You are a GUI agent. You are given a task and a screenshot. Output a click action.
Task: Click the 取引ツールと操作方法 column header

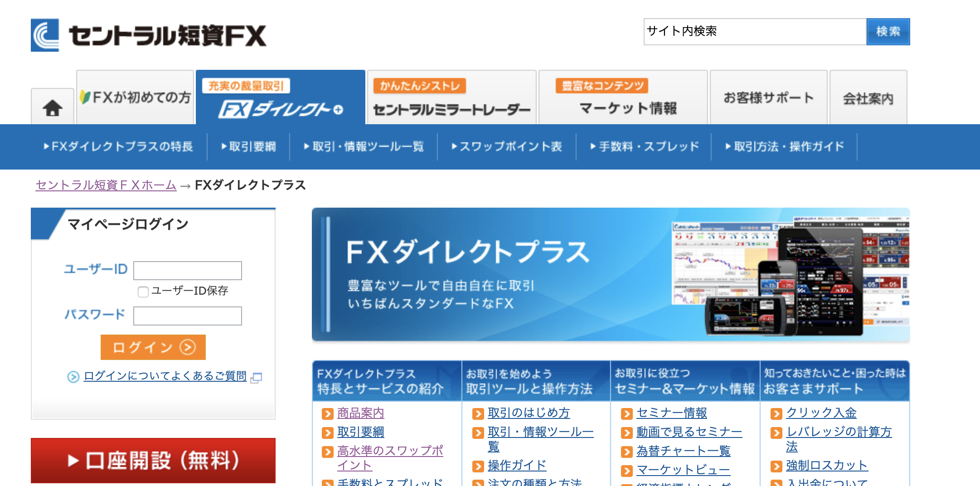click(536, 381)
